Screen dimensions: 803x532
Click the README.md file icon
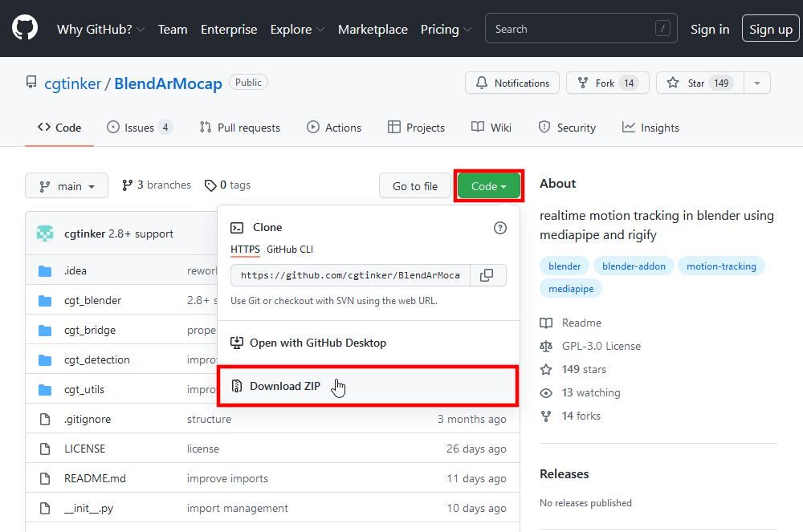click(45, 478)
